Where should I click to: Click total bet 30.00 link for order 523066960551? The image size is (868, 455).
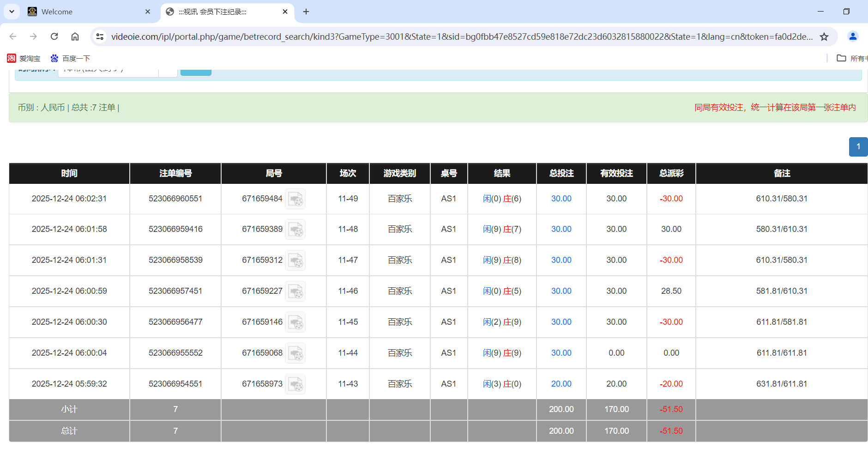561,199
